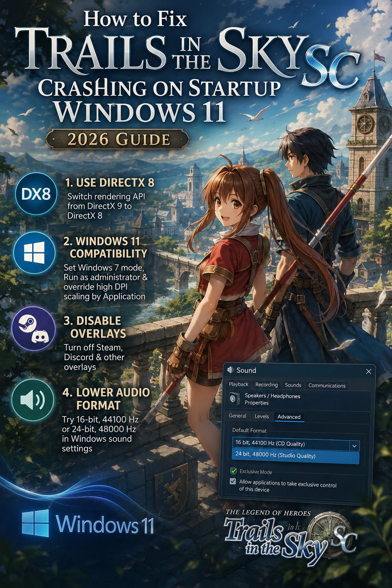Viewport: 392px width, 588px height.
Task: Click the speaker icon in Sound title bar
Action: pos(230,370)
